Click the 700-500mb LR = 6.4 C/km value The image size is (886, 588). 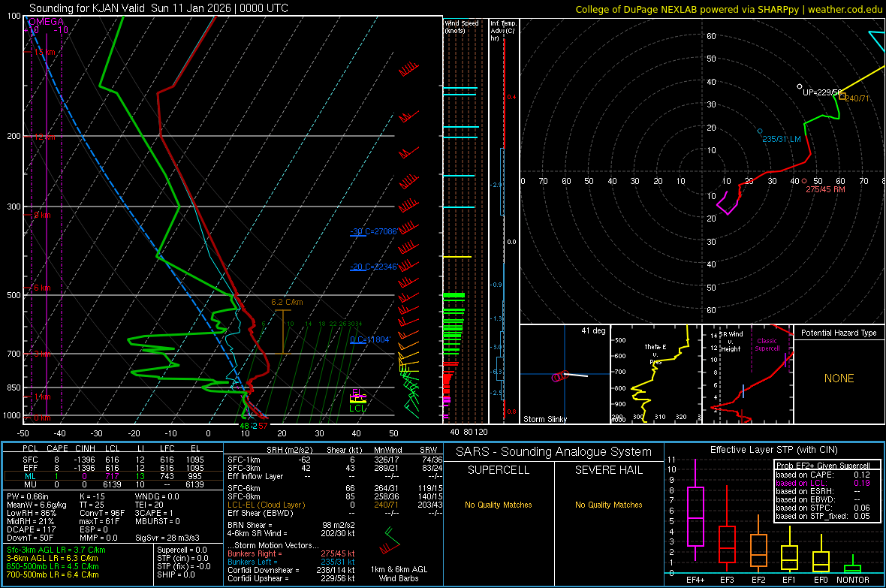coord(53,574)
